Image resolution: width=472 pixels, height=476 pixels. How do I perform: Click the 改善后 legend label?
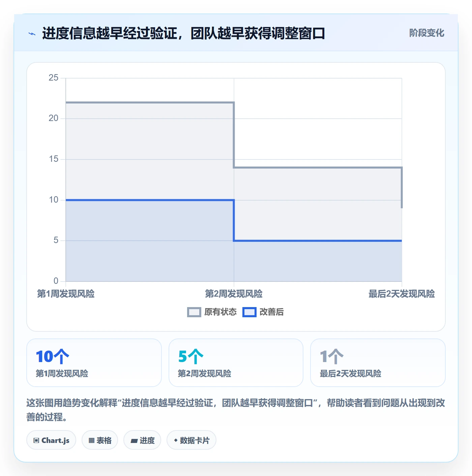point(271,312)
